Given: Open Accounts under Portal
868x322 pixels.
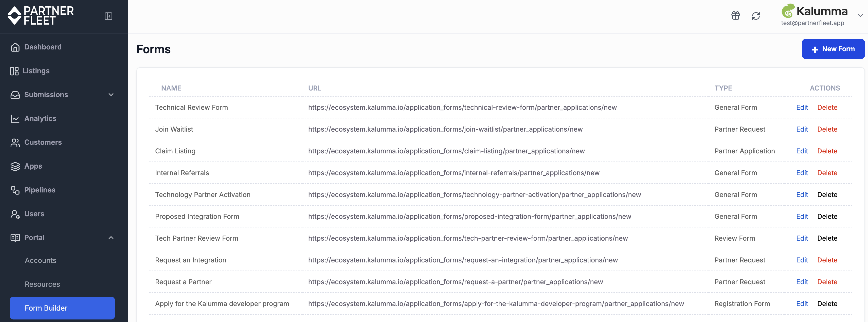Looking at the screenshot, I should click(41, 260).
